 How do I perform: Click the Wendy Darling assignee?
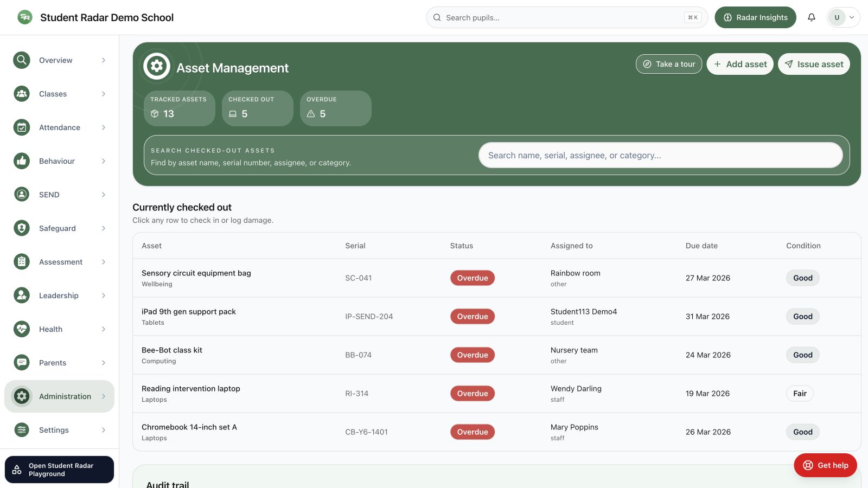click(x=576, y=389)
